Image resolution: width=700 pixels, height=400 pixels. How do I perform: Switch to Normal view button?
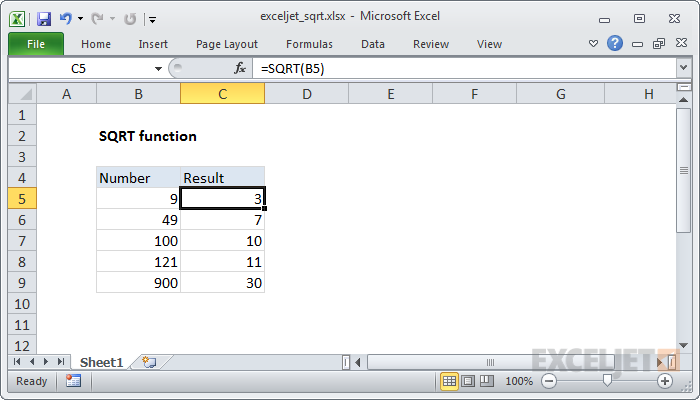pyautogui.click(x=449, y=381)
